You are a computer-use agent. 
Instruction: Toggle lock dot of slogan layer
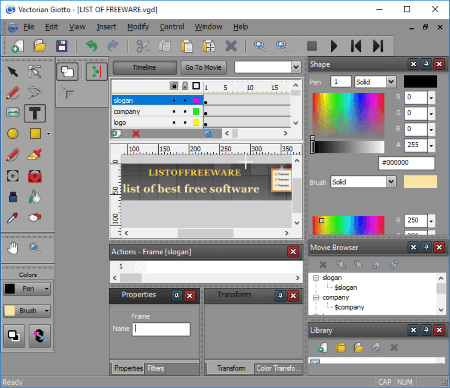coord(185,100)
